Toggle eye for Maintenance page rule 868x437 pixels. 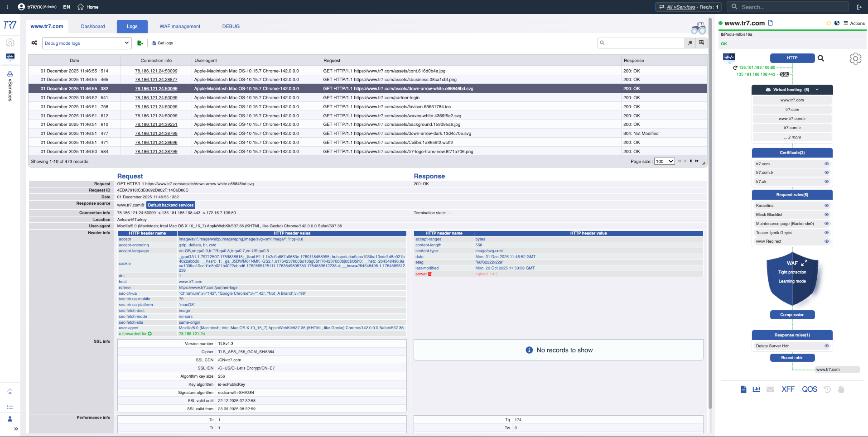click(826, 224)
